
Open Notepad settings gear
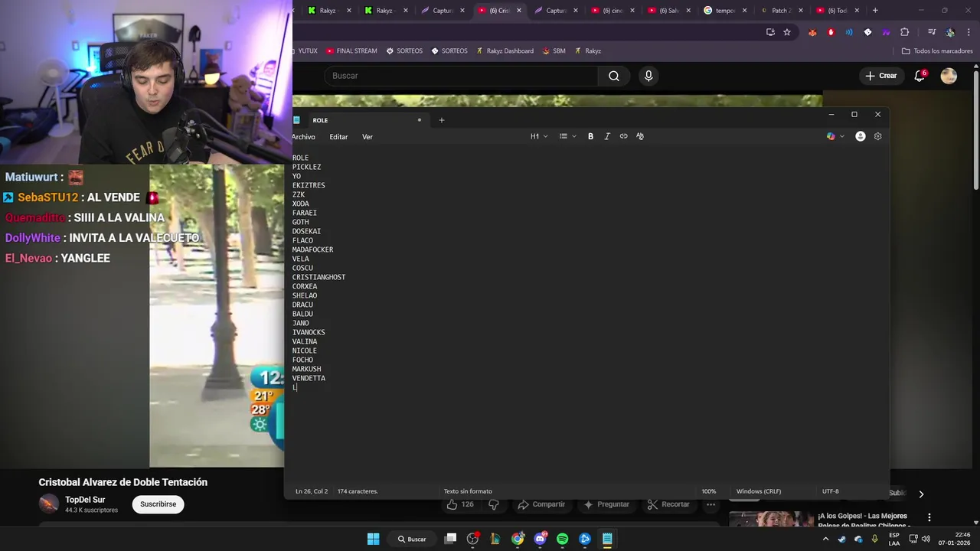878,136
